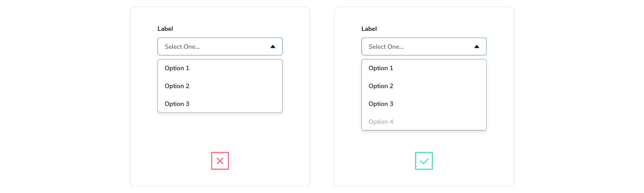644x193 pixels.
Task: Click the 'Label' text above right dropdown
Action: 369,29
